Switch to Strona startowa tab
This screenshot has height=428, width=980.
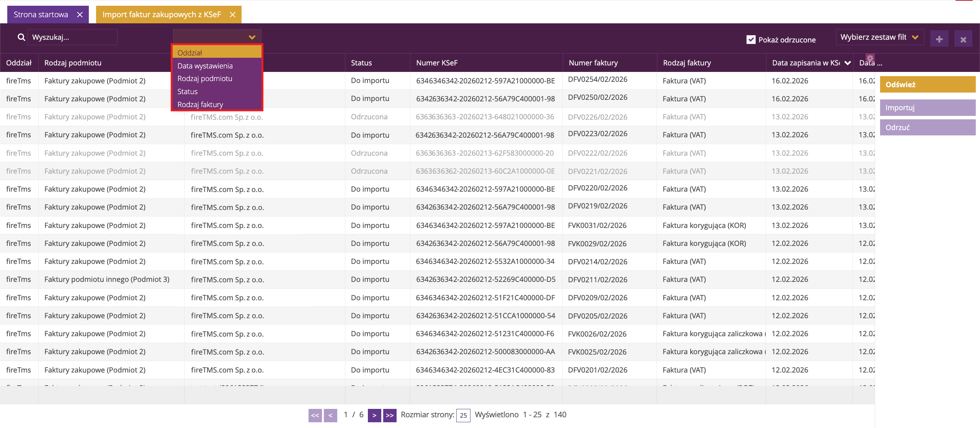point(41,15)
